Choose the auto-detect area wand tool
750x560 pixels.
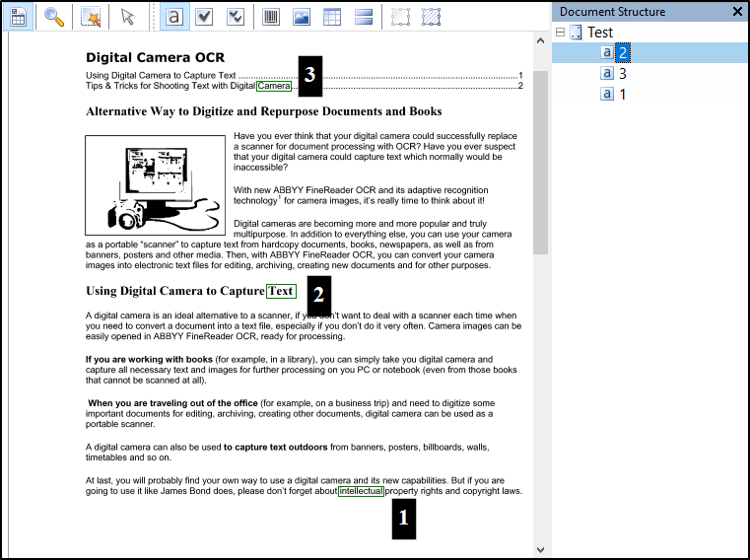click(x=91, y=17)
